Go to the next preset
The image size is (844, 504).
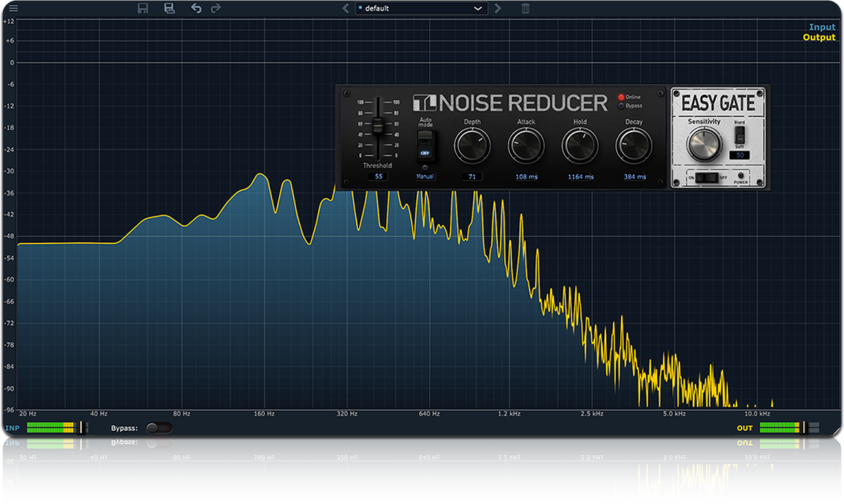[x=498, y=8]
